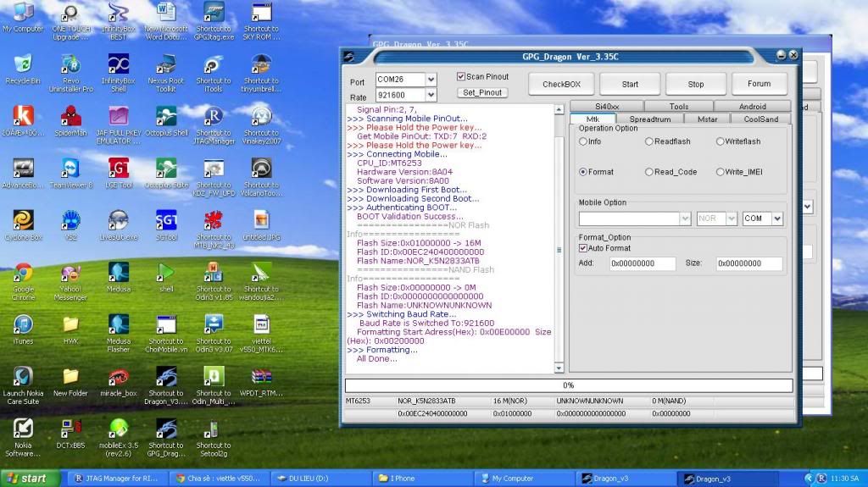Open My Computer desktop icon

(23, 18)
